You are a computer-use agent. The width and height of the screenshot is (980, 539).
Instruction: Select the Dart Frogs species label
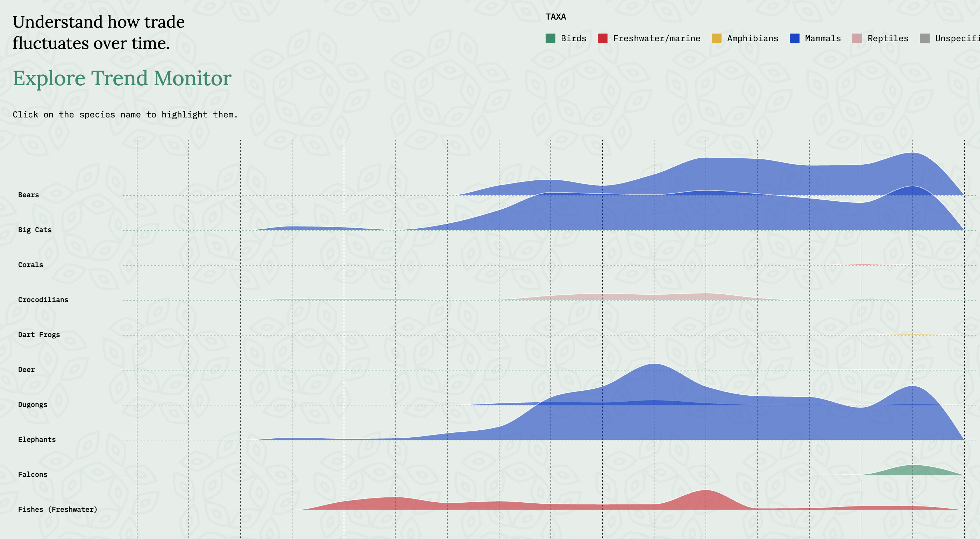(39, 335)
